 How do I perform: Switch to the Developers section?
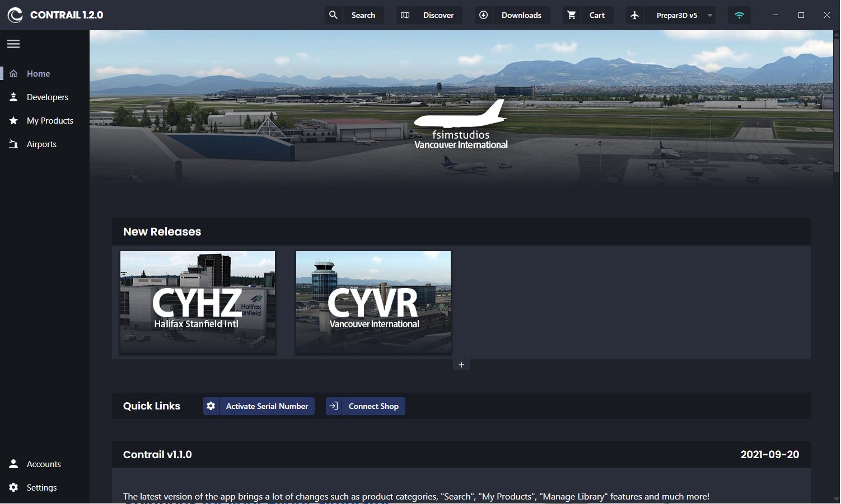point(47,97)
